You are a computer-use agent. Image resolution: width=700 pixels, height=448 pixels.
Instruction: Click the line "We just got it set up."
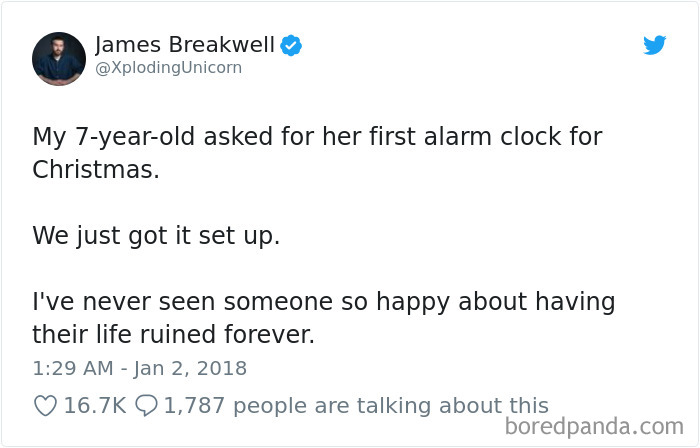(158, 235)
